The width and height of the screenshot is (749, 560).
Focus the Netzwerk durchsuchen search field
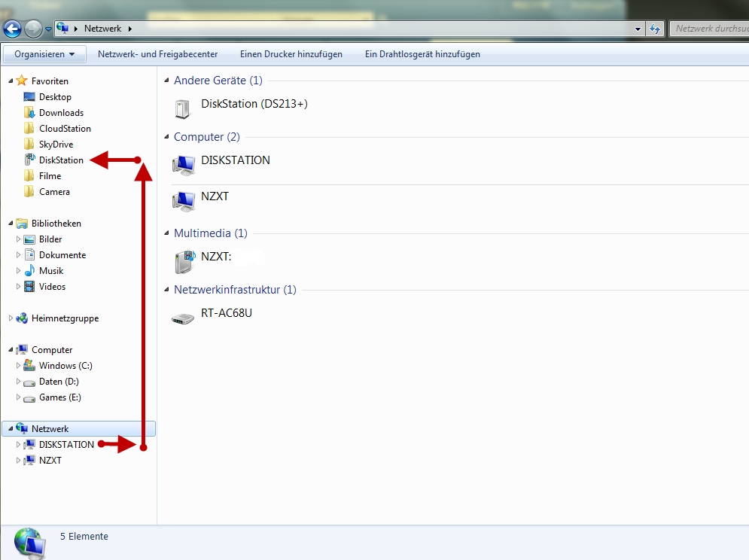[709, 29]
